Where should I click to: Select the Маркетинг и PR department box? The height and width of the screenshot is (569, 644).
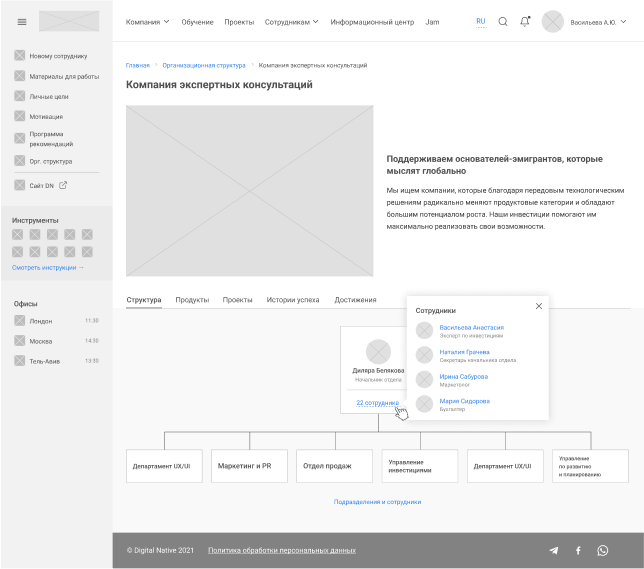(249, 466)
